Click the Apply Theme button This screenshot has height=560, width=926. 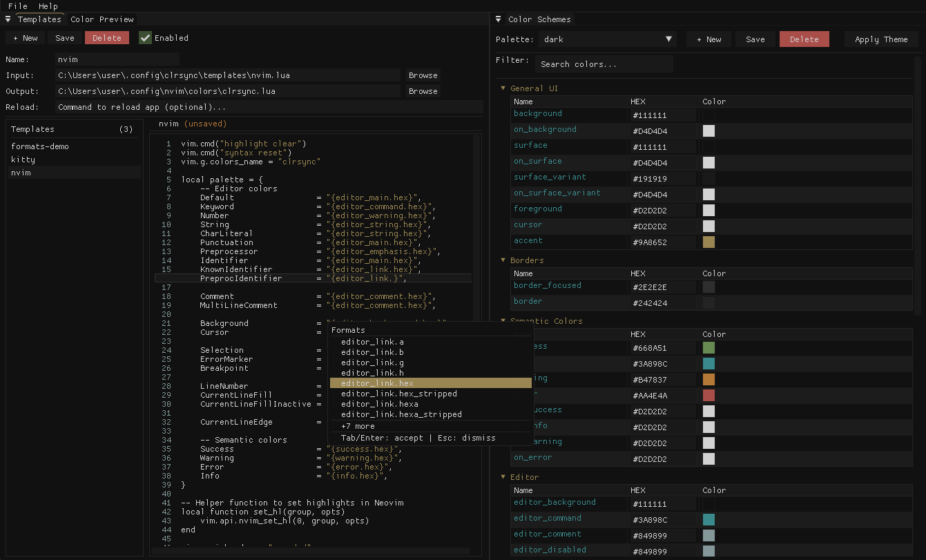click(881, 39)
